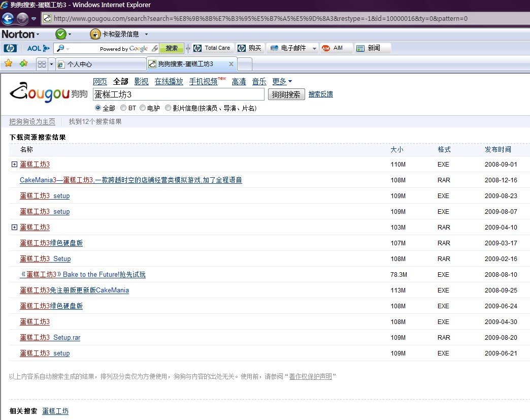The image size is (530, 420).
Task: Open the Favorites star icon
Action: (8, 64)
